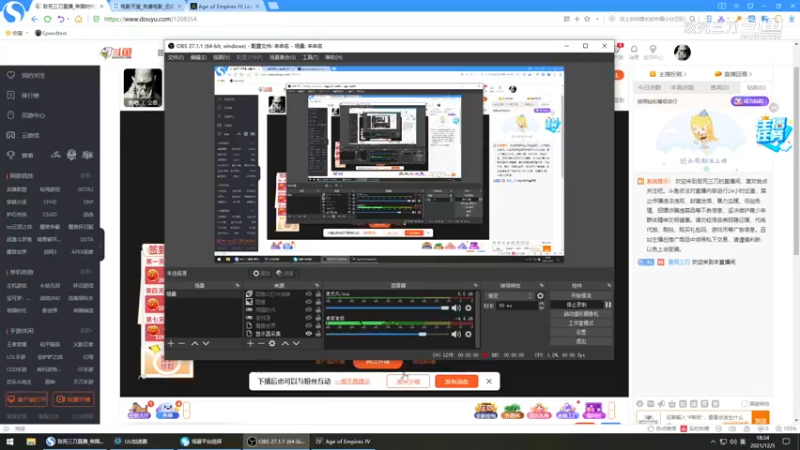Switch to Age of Empires IV browser tab
800x450 pixels.
(x=224, y=6)
